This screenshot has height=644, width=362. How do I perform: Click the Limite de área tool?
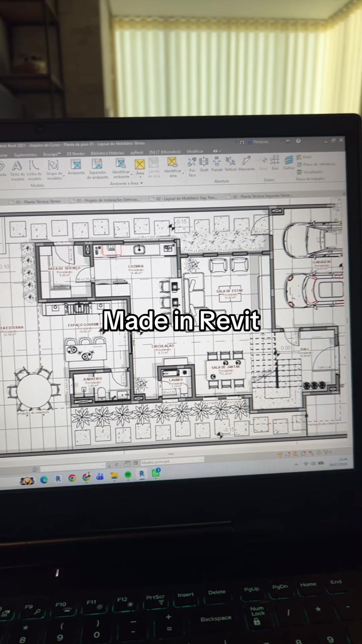point(154,167)
